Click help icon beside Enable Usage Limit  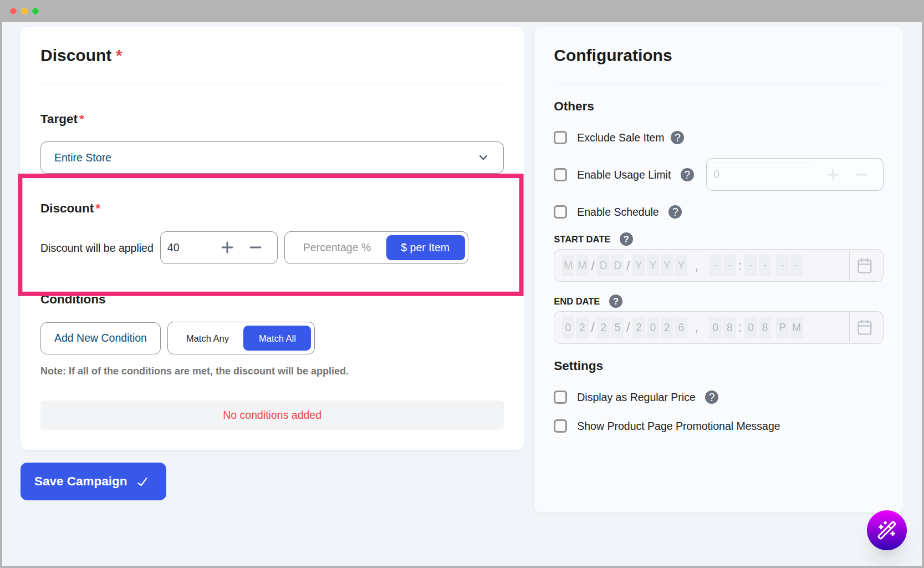pos(687,175)
